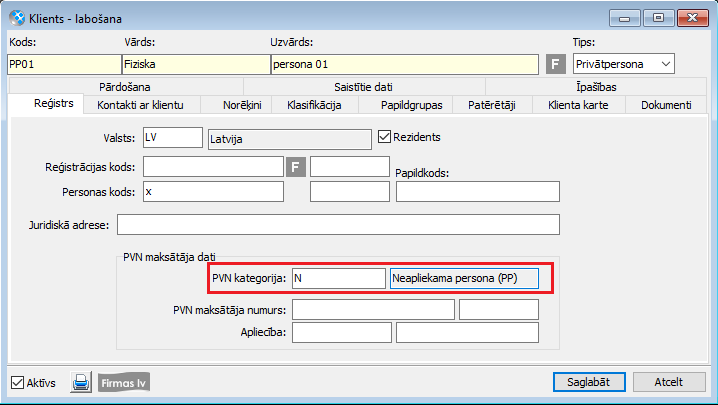
Task: Click the country name field showing Latvija
Action: [x=290, y=139]
